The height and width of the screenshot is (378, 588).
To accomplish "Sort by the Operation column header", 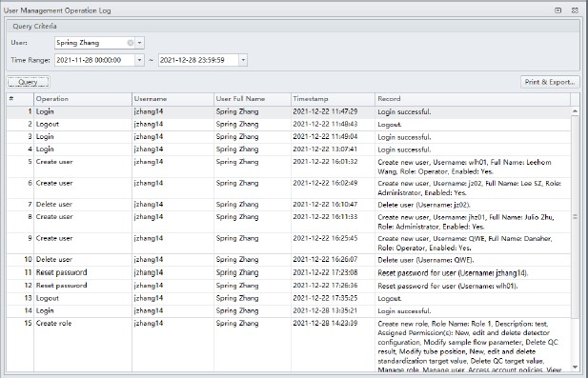I will click(83, 99).
